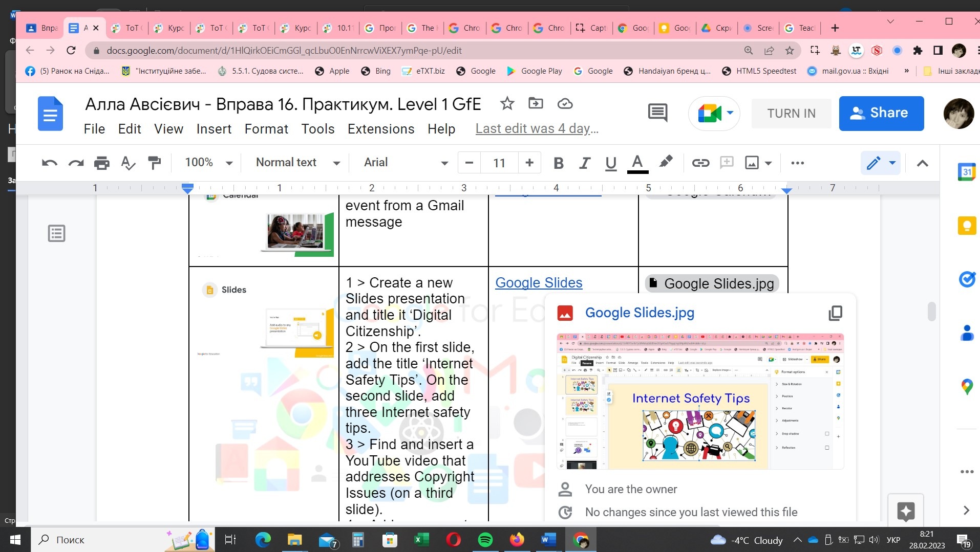Toggle Italic formatting

tap(584, 163)
